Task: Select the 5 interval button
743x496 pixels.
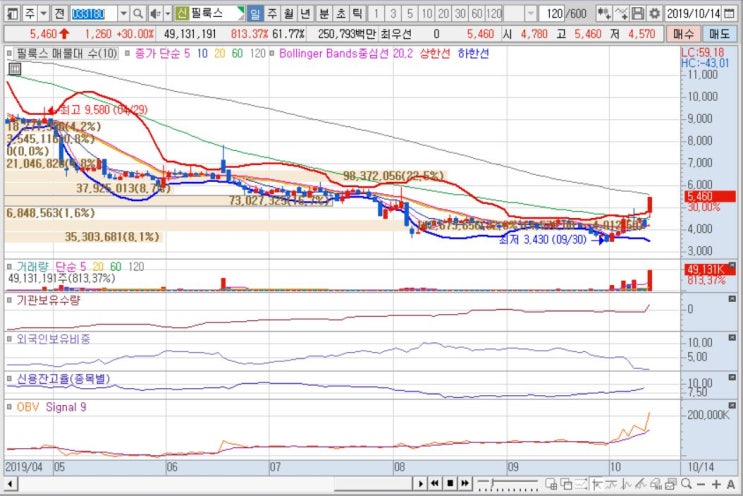Action: [x=410, y=14]
